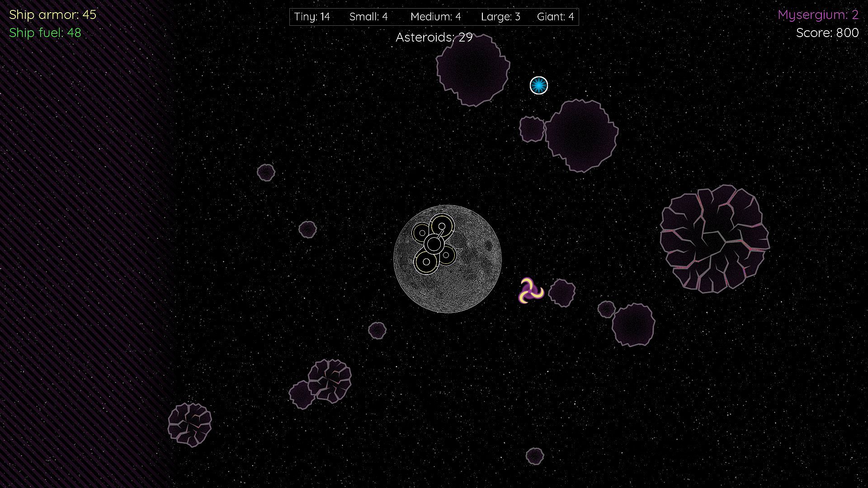Click the Score: 800 label
The height and width of the screenshot is (488, 868).
point(827,33)
